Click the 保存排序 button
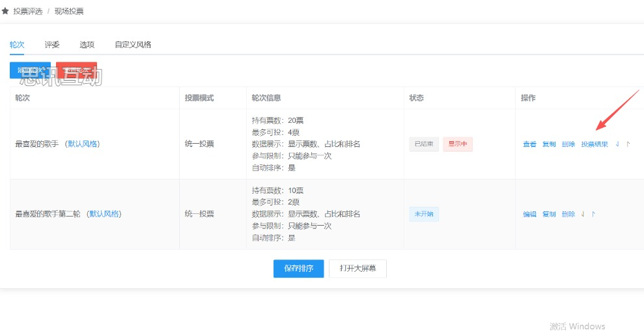The height and width of the screenshot is (331, 644). (298, 269)
